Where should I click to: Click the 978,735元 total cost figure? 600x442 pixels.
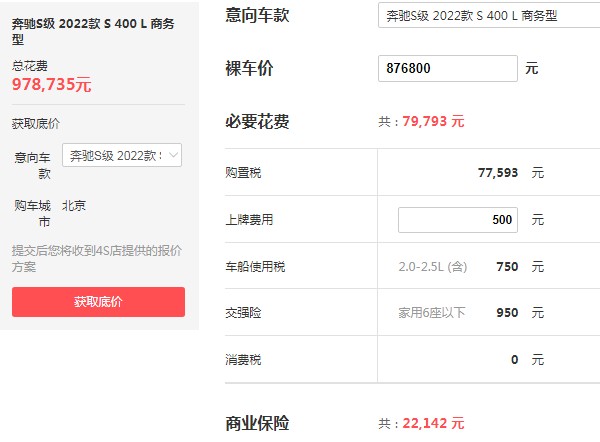[52, 85]
